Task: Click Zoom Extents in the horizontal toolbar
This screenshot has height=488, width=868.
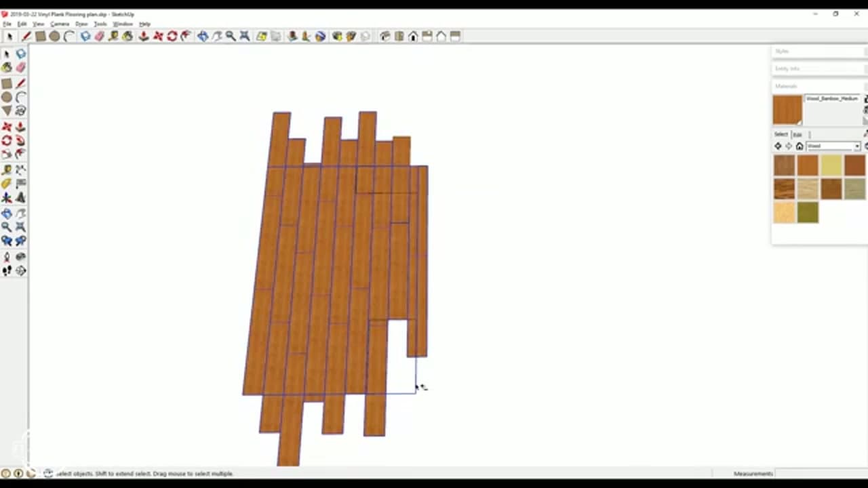Action: 245,37
